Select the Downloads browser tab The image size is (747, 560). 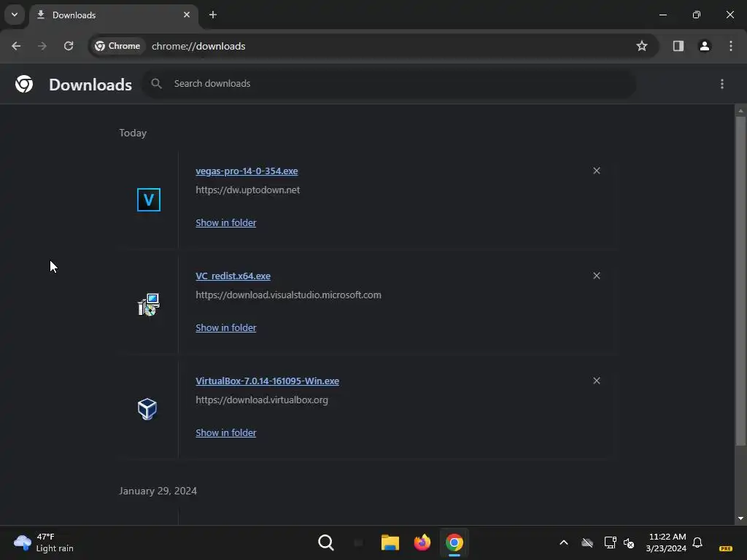(113, 15)
